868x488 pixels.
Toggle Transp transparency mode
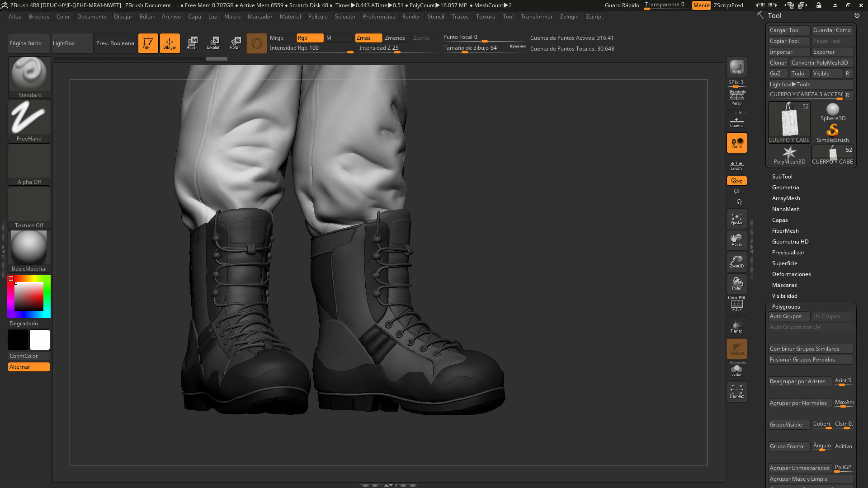736,327
